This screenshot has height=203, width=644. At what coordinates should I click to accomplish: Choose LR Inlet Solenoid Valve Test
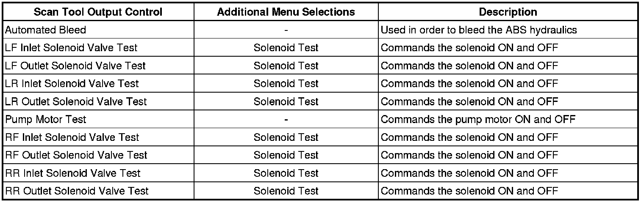[x=72, y=84]
